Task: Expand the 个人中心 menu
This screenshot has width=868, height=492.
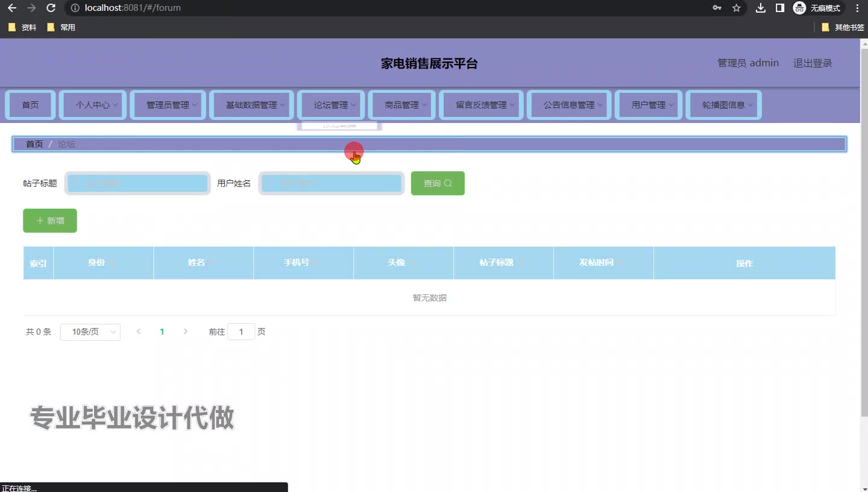Action: point(93,105)
